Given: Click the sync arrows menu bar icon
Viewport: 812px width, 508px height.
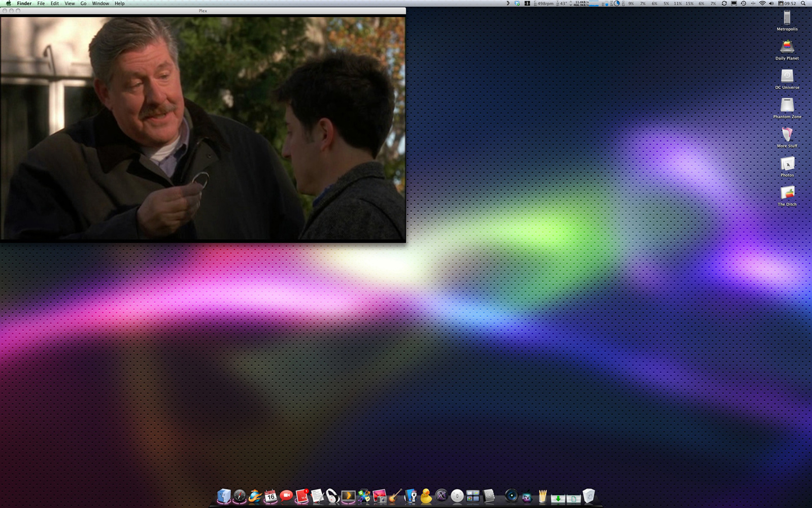Looking at the screenshot, I should tap(724, 4).
